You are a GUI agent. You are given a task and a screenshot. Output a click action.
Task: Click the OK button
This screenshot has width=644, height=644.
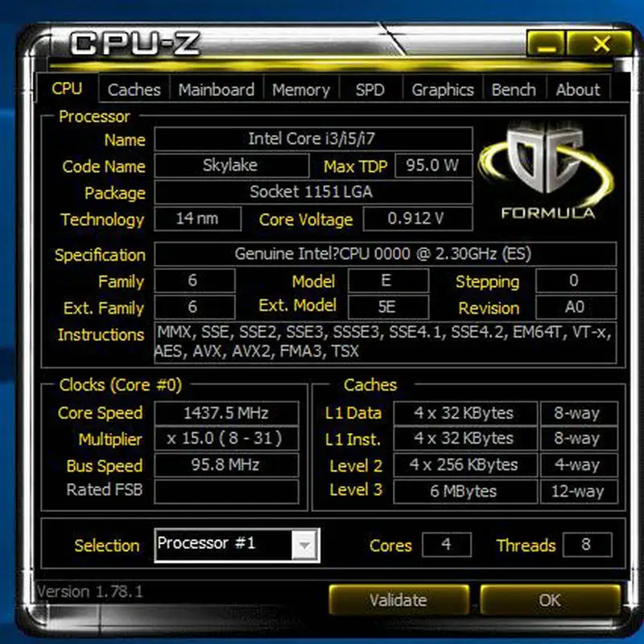pos(550,600)
